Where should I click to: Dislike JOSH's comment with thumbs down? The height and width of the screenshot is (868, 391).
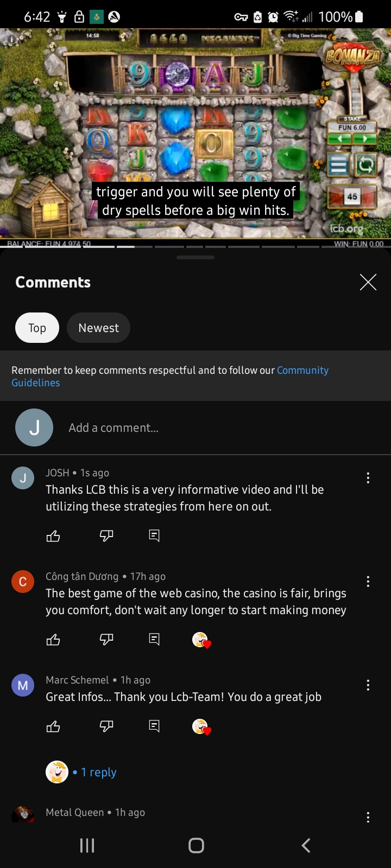[106, 537]
